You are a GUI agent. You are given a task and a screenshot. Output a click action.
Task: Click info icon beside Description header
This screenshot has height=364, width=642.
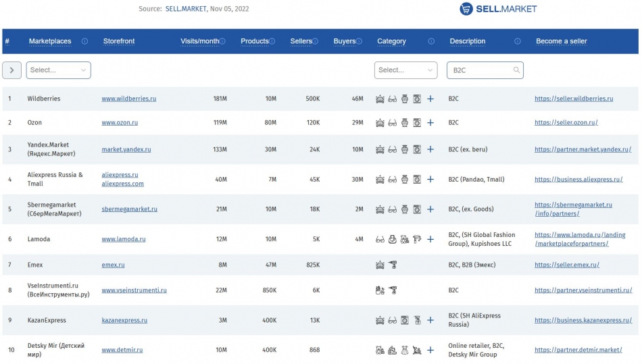point(518,41)
